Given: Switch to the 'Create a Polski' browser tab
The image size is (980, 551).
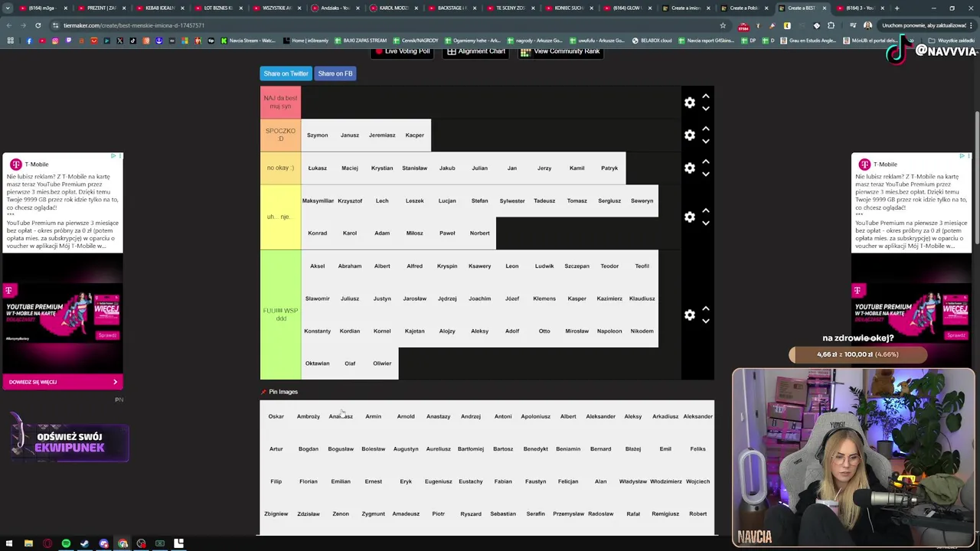Looking at the screenshot, I should [x=743, y=8].
